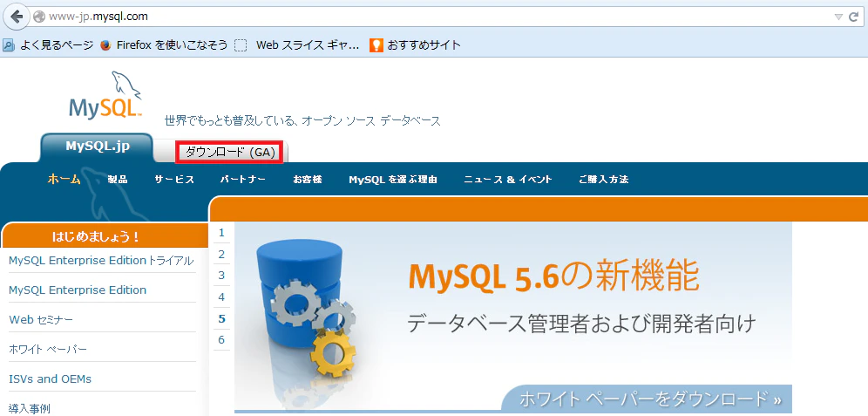The image size is (868, 416).
Task: Click the MySQL dolphin logo
Action: (x=105, y=95)
